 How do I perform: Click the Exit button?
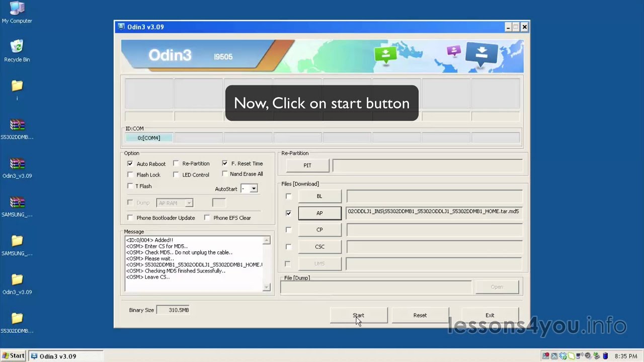tap(490, 315)
